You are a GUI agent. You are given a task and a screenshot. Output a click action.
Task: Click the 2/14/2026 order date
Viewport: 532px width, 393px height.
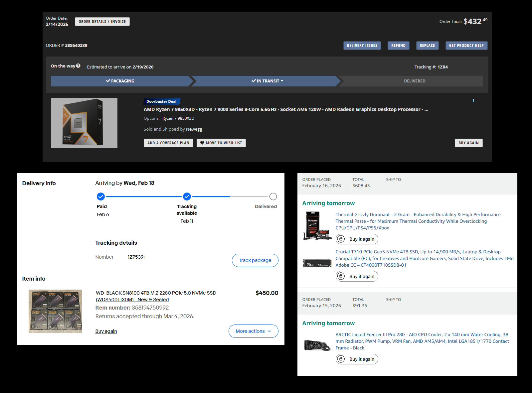(57, 24)
